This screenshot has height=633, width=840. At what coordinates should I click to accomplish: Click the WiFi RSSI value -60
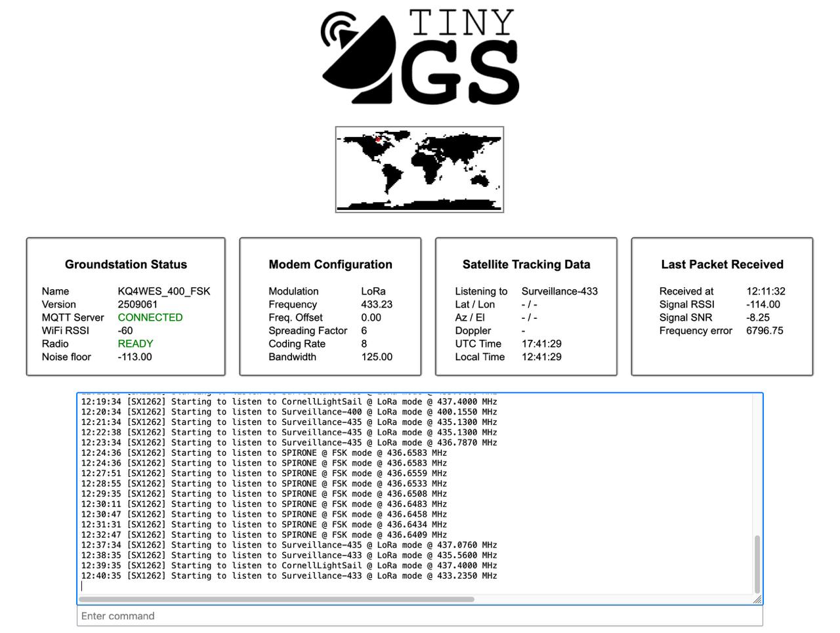pyautogui.click(x=125, y=331)
